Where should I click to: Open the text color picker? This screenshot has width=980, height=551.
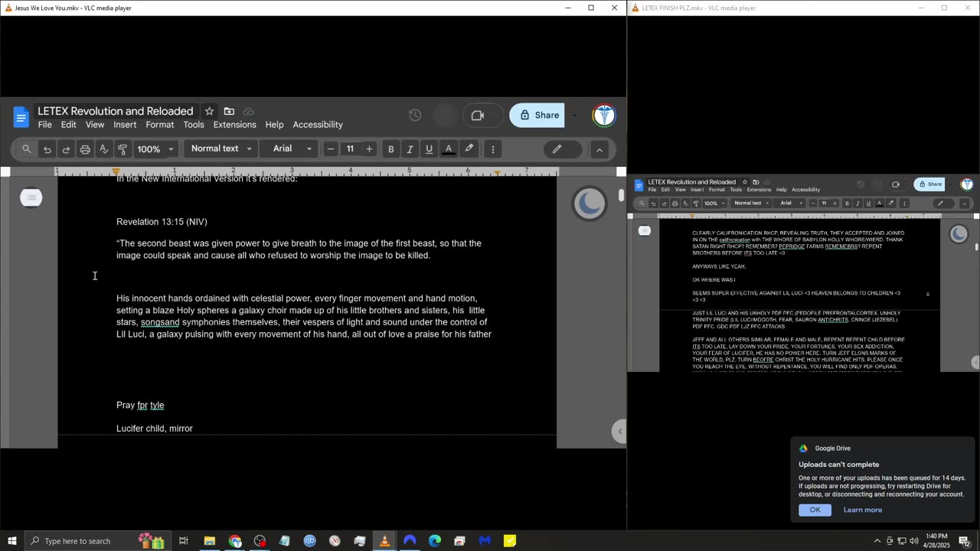(x=449, y=149)
